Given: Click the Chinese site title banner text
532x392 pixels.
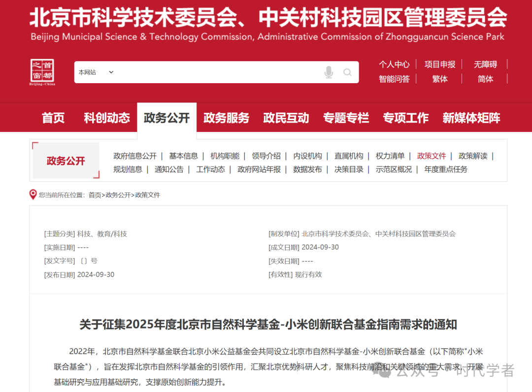Looking at the screenshot, I should (x=268, y=17).
